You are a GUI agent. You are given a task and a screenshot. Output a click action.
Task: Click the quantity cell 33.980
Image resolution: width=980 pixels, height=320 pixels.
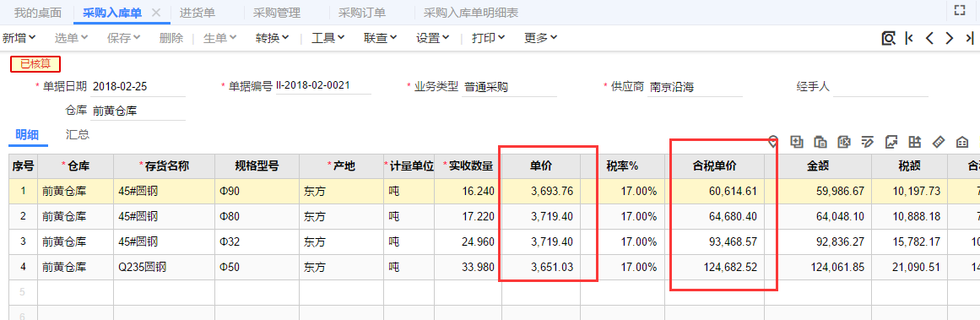468,267
